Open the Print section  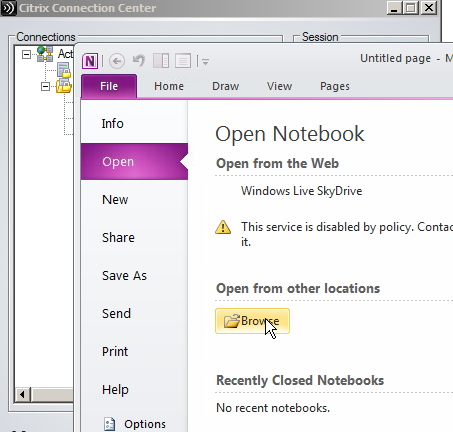click(x=134, y=352)
